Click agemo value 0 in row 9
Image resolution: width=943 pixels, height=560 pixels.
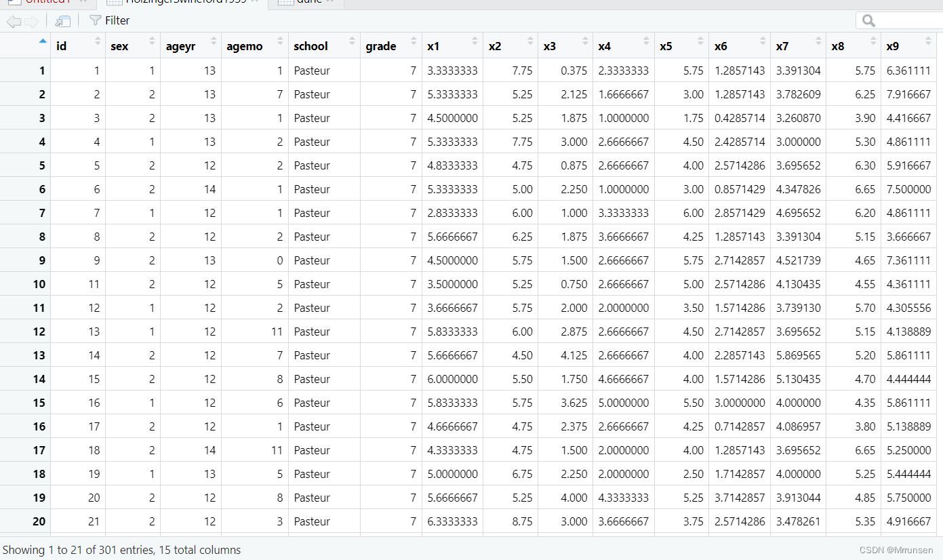[x=279, y=260]
